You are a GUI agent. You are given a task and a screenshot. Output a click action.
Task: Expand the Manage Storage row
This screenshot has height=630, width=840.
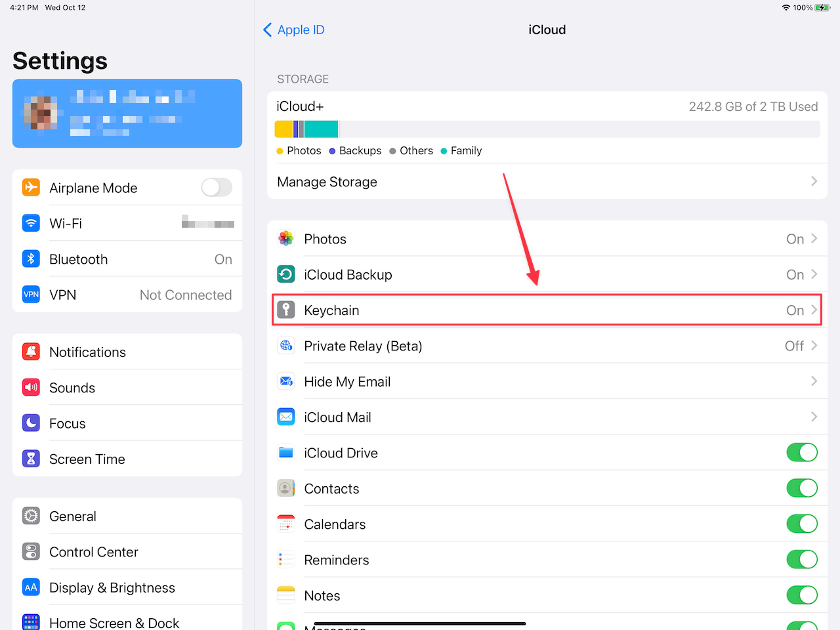(x=547, y=182)
